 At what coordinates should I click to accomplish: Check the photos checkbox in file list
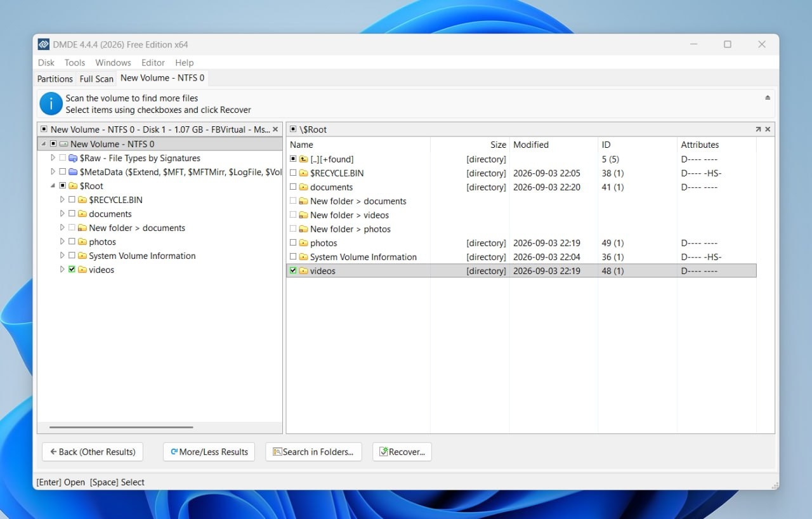coord(293,243)
